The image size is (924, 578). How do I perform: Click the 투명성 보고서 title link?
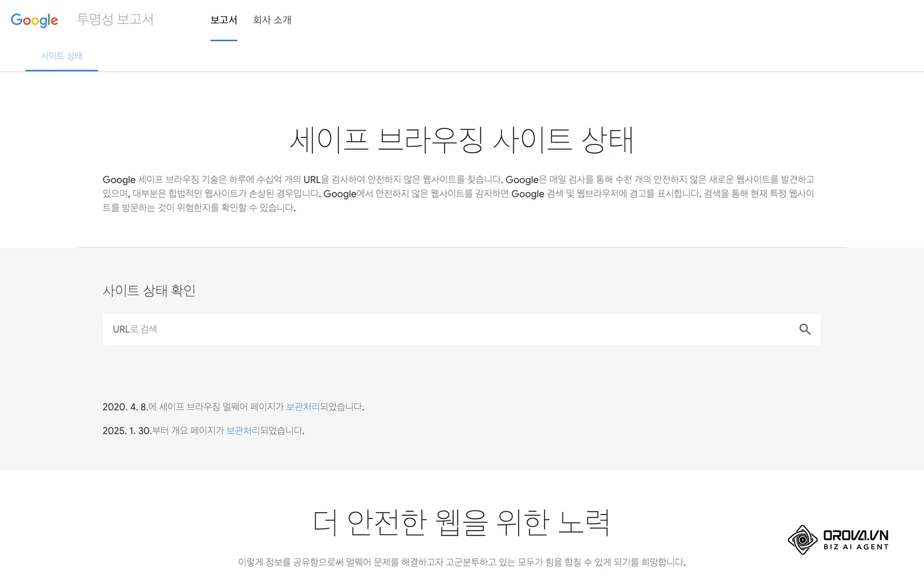115,19
